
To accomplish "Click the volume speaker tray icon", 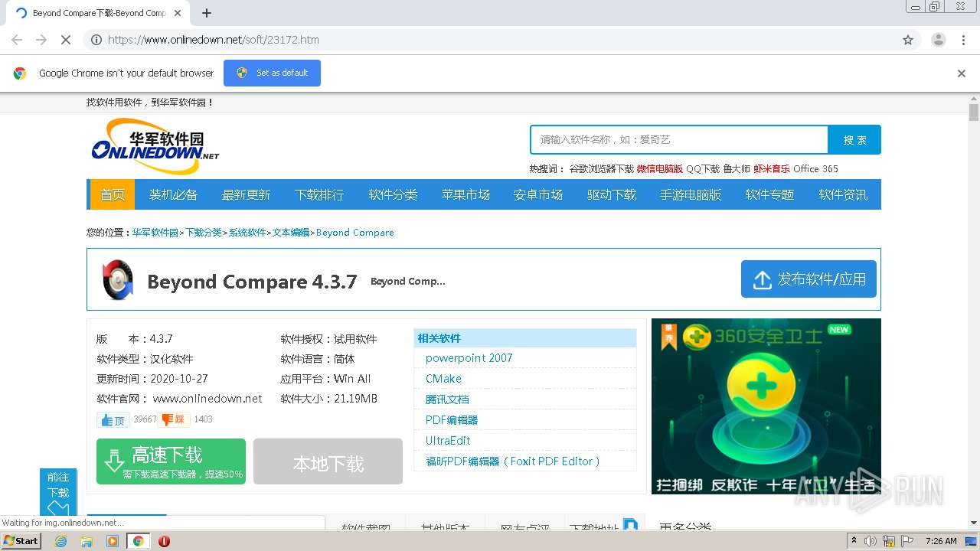I will (871, 541).
